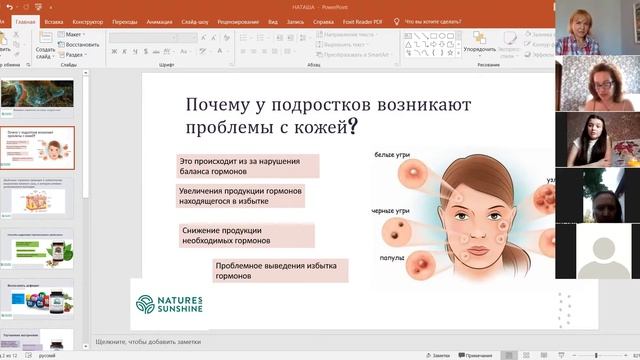Click the text highlight color button

(203, 51)
